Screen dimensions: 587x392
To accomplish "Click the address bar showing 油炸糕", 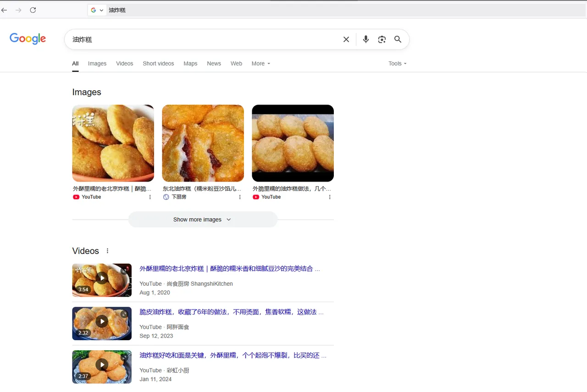I will (346, 10).
